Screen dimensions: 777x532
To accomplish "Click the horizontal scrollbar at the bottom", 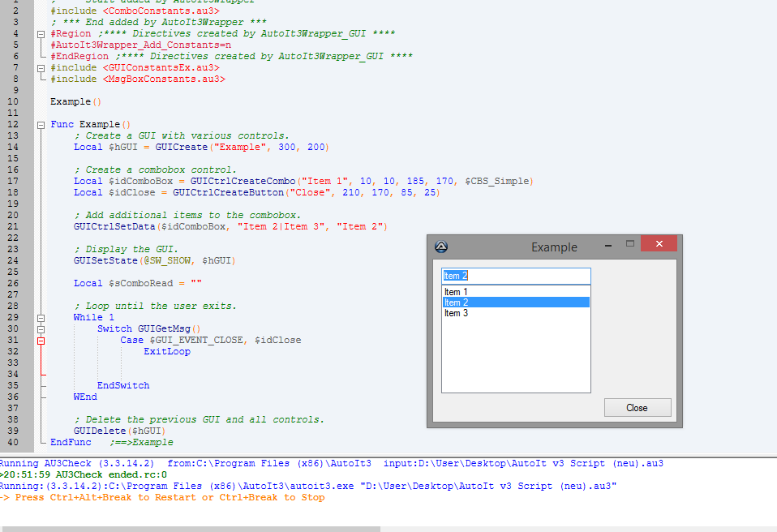I will point(243,528).
